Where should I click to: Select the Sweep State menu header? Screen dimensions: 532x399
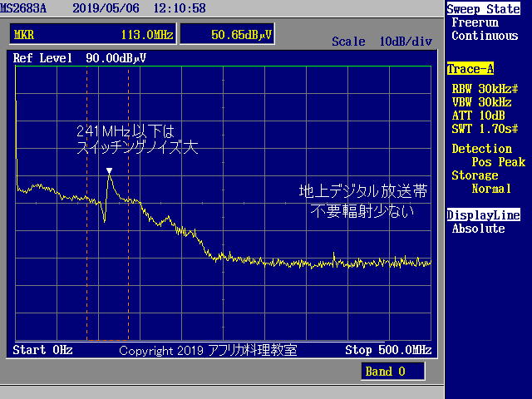(483, 9)
